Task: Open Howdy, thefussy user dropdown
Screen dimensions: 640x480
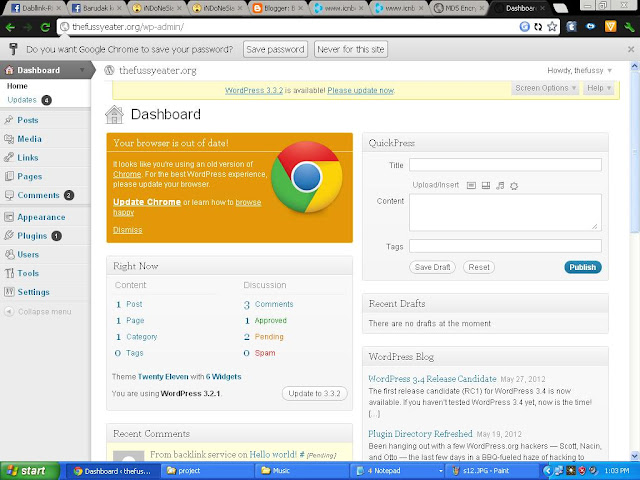Action: [580, 71]
